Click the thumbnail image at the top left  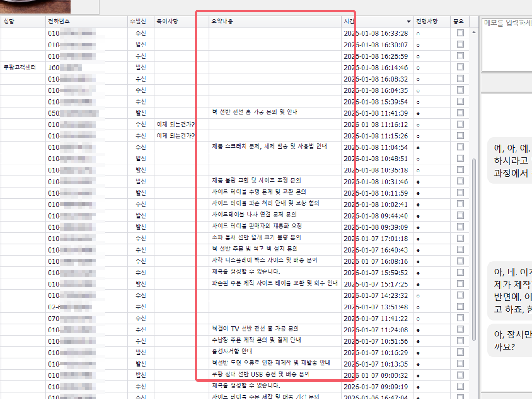pyautogui.click(x=35, y=6)
